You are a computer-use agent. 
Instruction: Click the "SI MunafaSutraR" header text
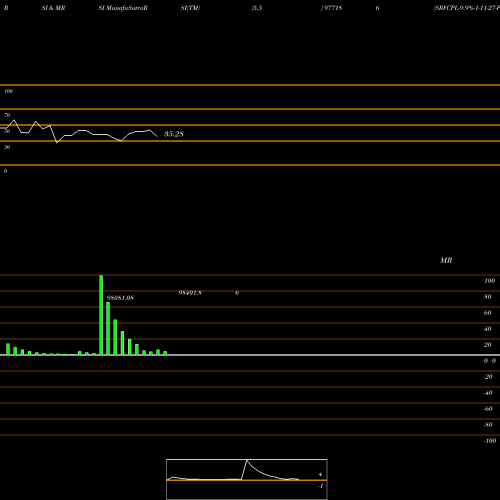[123, 8]
